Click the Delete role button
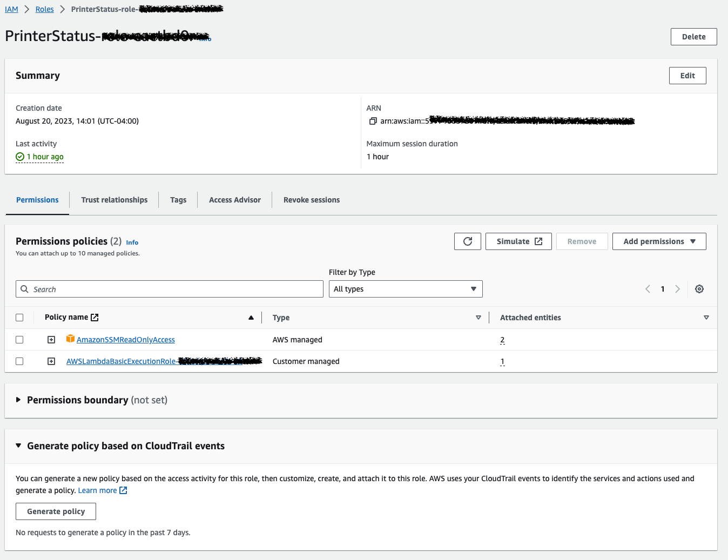Screen dimensions: 728x560 (x=693, y=37)
